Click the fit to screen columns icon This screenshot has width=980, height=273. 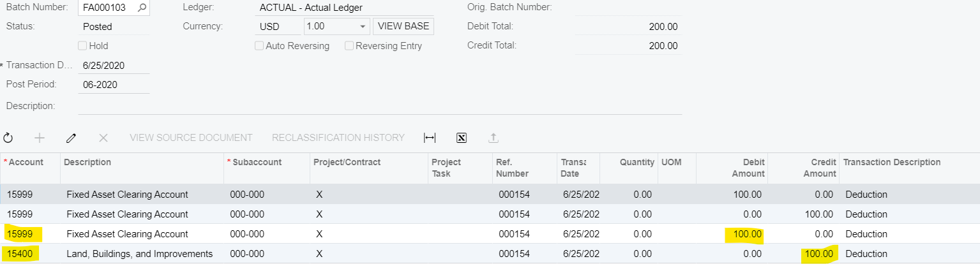click(430, 138)
